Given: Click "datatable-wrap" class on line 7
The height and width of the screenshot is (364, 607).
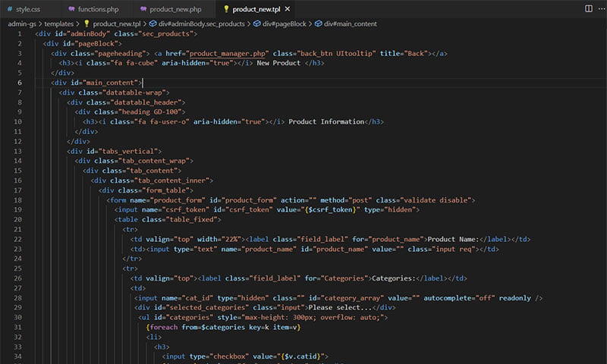Looking at the screenshot, I should tap(134, 93).
